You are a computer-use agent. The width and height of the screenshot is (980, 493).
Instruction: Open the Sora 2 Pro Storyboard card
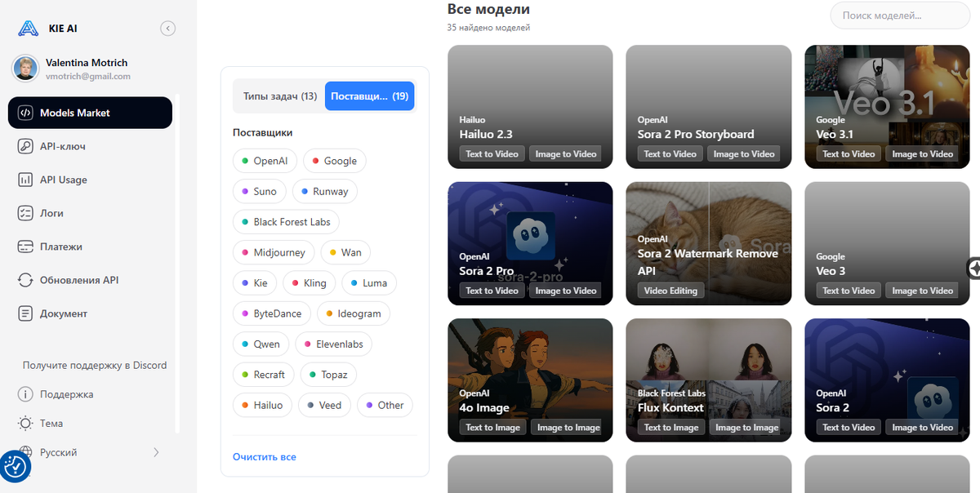(709, 107)
